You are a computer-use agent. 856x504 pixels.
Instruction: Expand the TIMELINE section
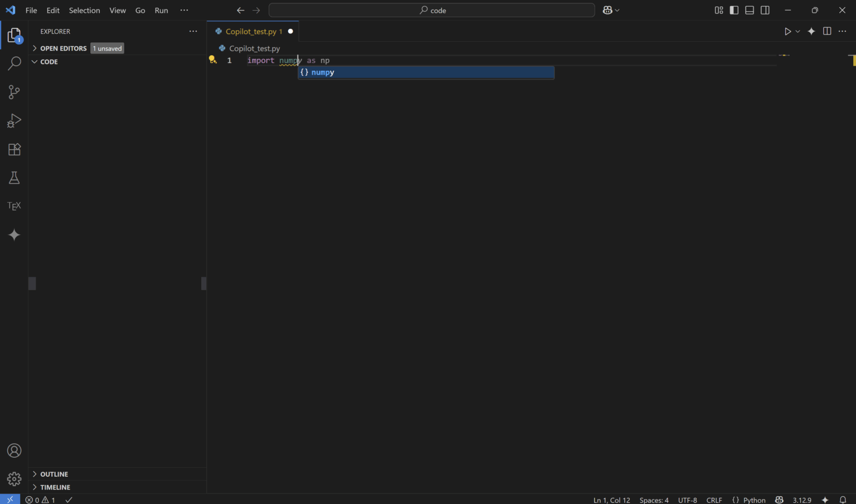click(x=56, y=487)
